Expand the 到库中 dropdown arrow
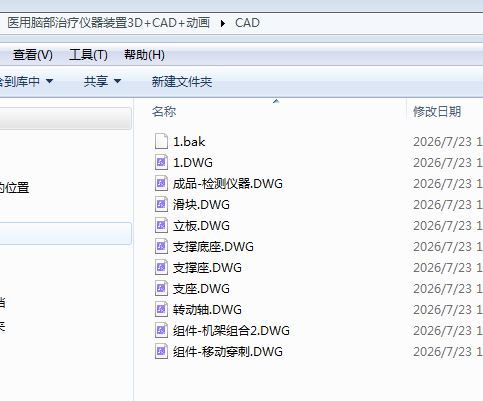Viewport: 483px width, 401px height. pyautogui.click(x=49, y=81)
